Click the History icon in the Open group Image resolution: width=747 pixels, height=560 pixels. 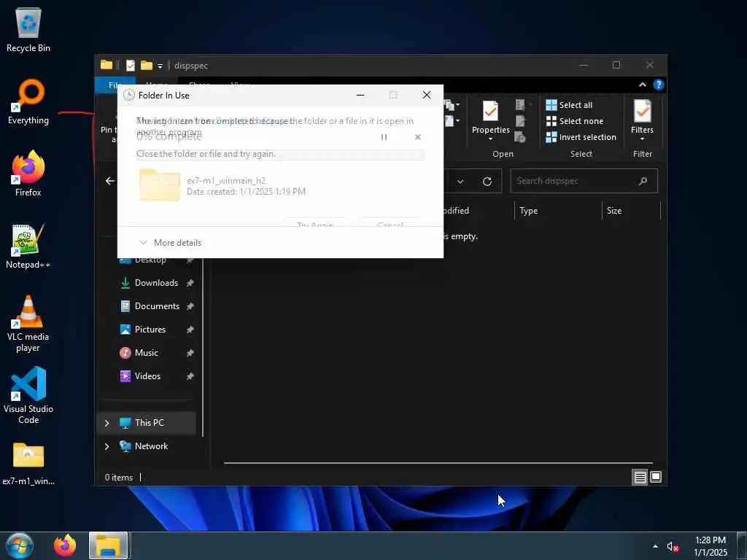[x=520, y=137]
